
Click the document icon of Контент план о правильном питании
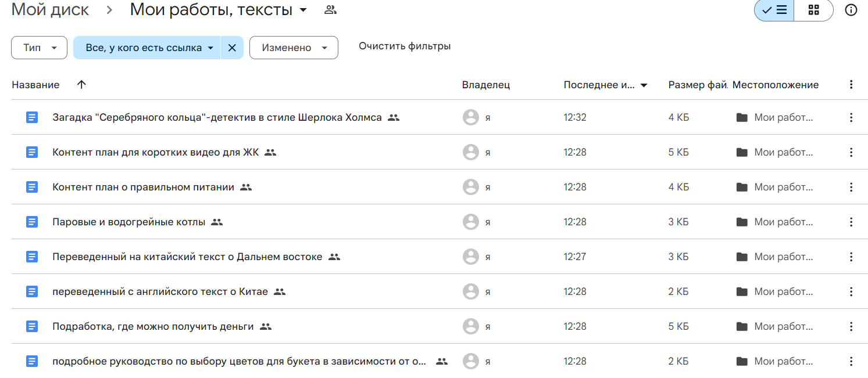[32, 187]
